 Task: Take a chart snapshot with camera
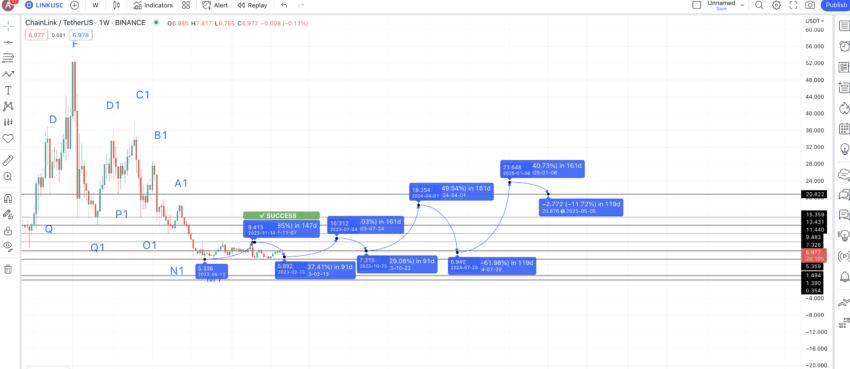pyautogui.click(x=810, y=5)
